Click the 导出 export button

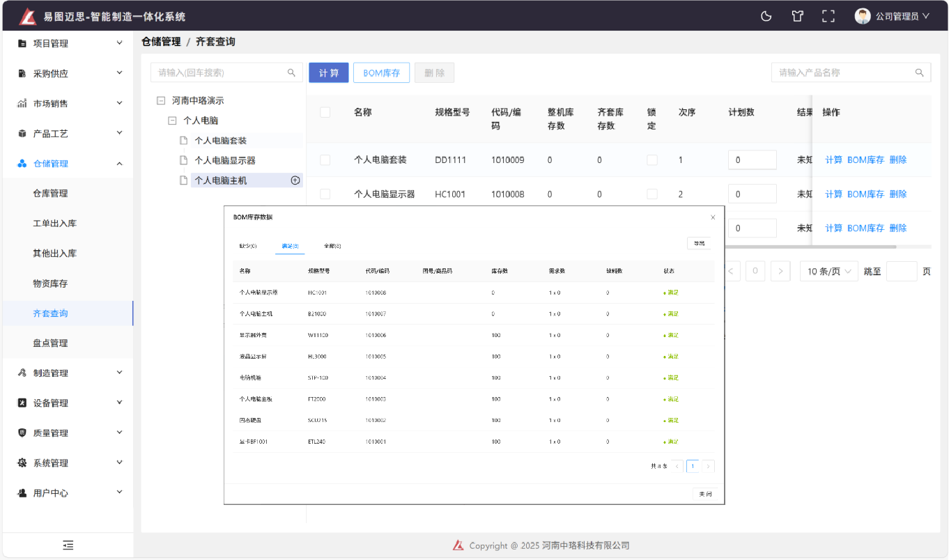click(699, 243)
